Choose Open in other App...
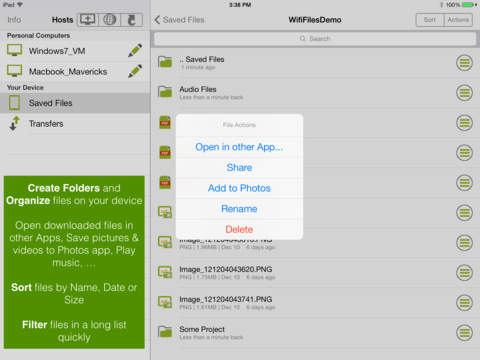The height and width of the screenshot is (360, 480). (x=239, y=147)
